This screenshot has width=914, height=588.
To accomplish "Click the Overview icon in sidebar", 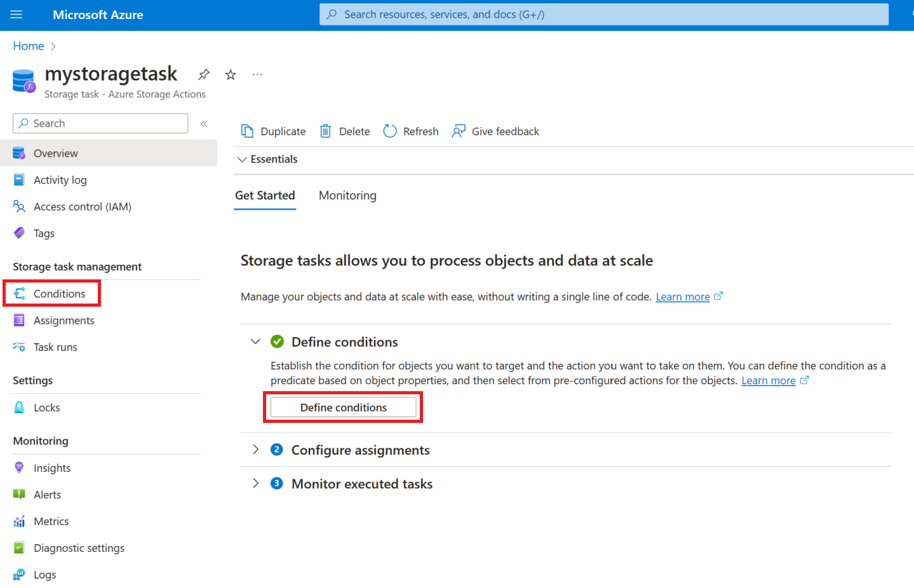I will (x=19, y=153).
